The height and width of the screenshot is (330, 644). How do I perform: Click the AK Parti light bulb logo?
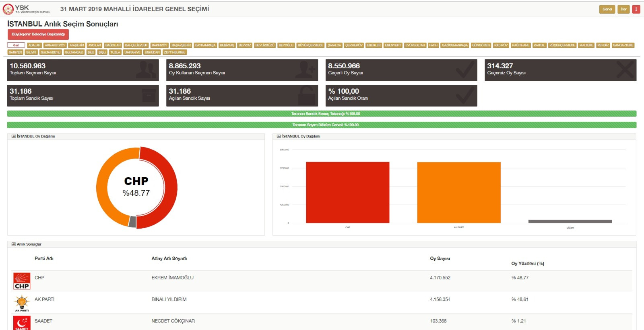click(22, 303)
